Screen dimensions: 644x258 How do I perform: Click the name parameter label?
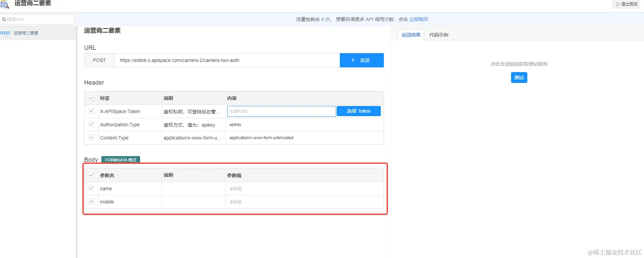click(106, 189)
